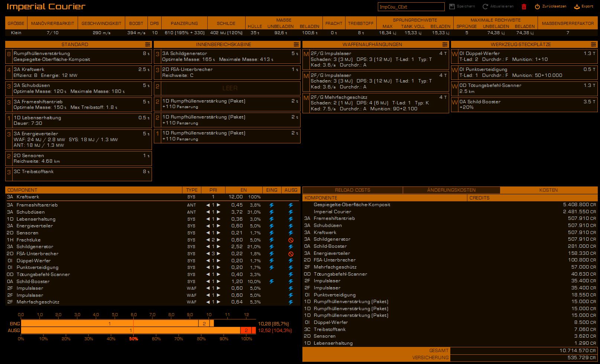Image resolution: width=600 pixels, height=364 pixels.
Task: Click the Zurücksetzen button label
Action: coord(554,6)
